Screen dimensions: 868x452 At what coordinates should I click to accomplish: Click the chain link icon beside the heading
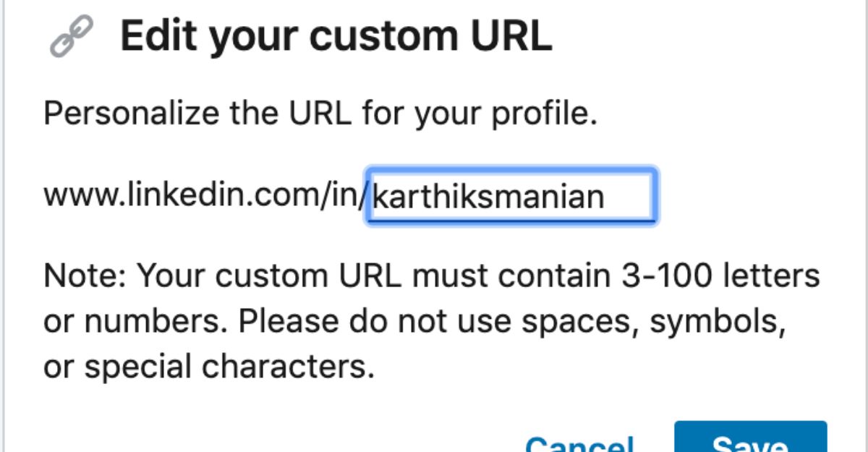pyautogui.click(x=71, y=37)
